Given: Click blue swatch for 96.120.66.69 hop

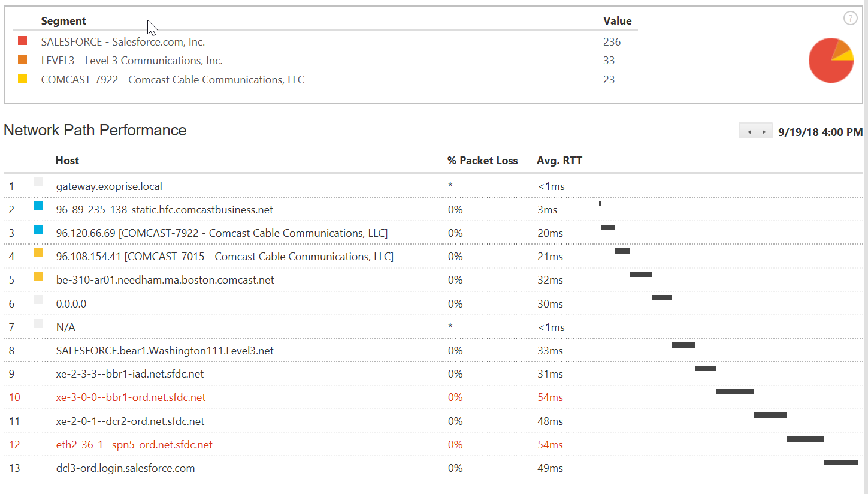Looking at the screenshot, I should click(x=38, y=229).
